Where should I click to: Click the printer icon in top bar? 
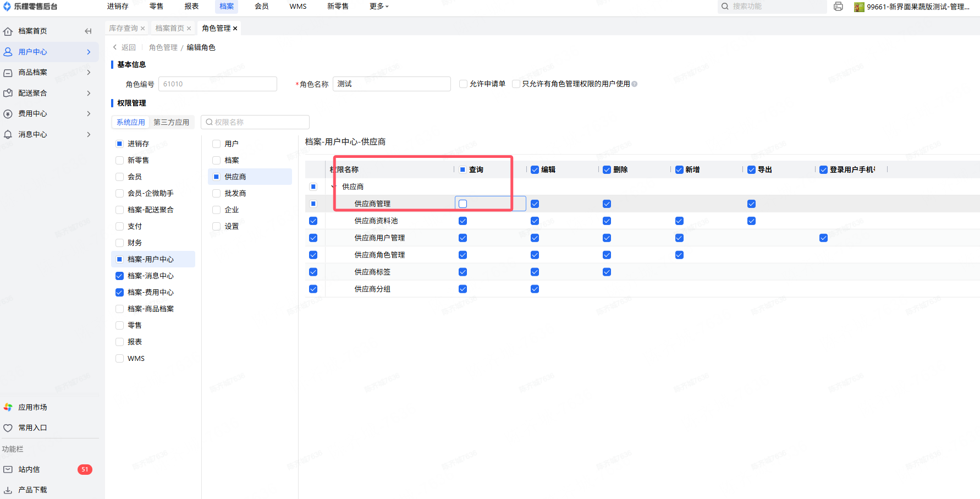pos(838,7)
